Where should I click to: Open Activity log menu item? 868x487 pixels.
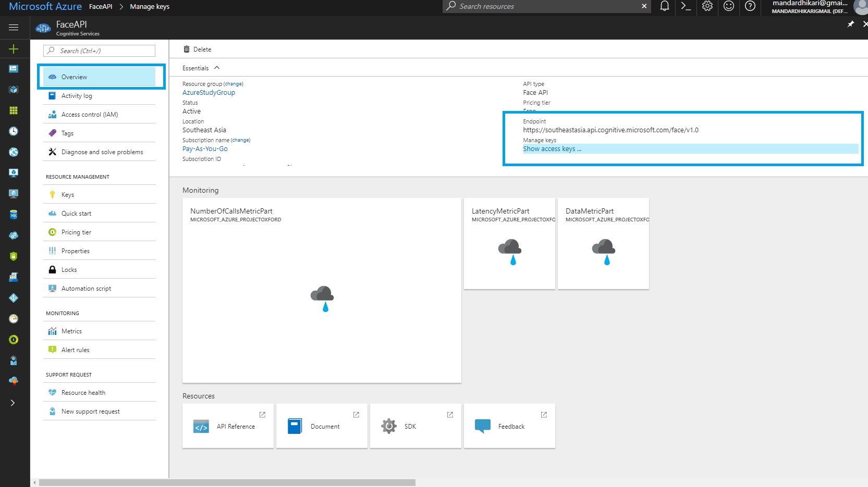coord(99,96)
